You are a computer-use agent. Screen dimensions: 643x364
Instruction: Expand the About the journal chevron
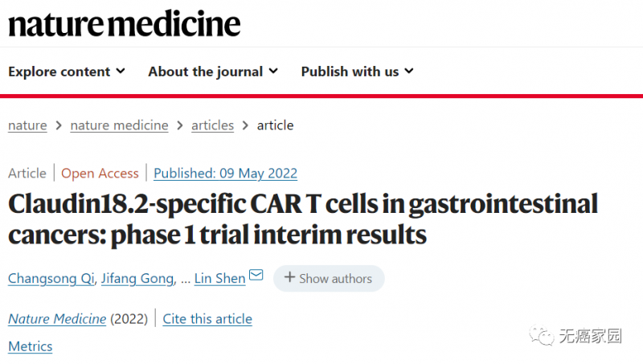point(273,72)
